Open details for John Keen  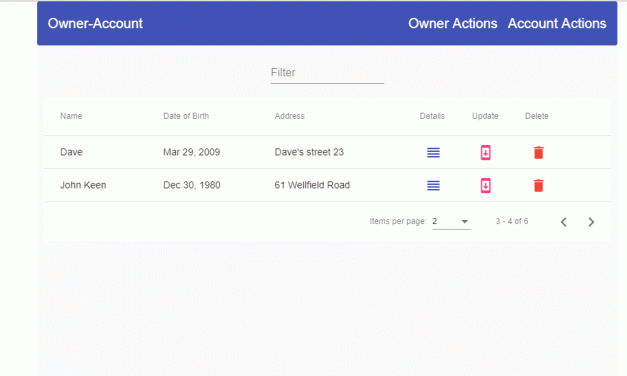coord(433,186)
